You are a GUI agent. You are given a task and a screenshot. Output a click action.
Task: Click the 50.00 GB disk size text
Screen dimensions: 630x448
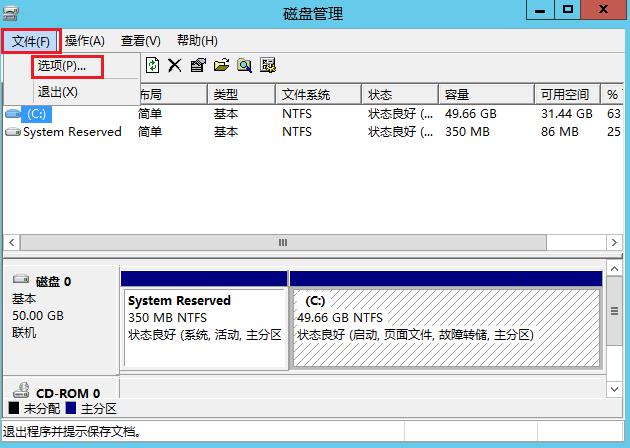[x=38, y=316]
